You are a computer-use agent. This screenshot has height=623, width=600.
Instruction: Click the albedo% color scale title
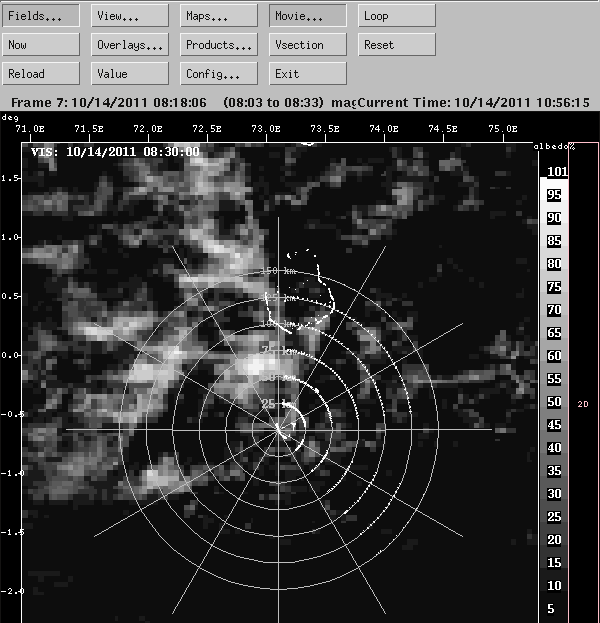[x=554, y=147]
